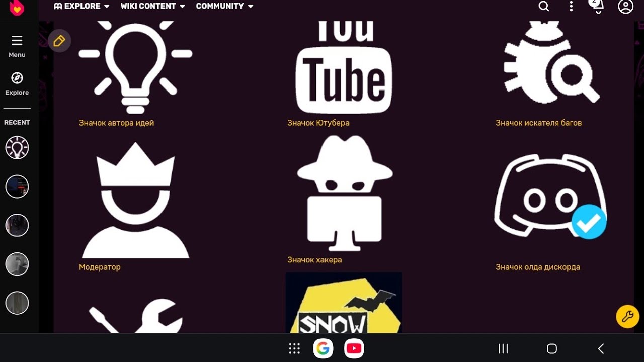Open the Fandom heart-flame logo home
Screen dimensions: 644x362
pos(17,7)
